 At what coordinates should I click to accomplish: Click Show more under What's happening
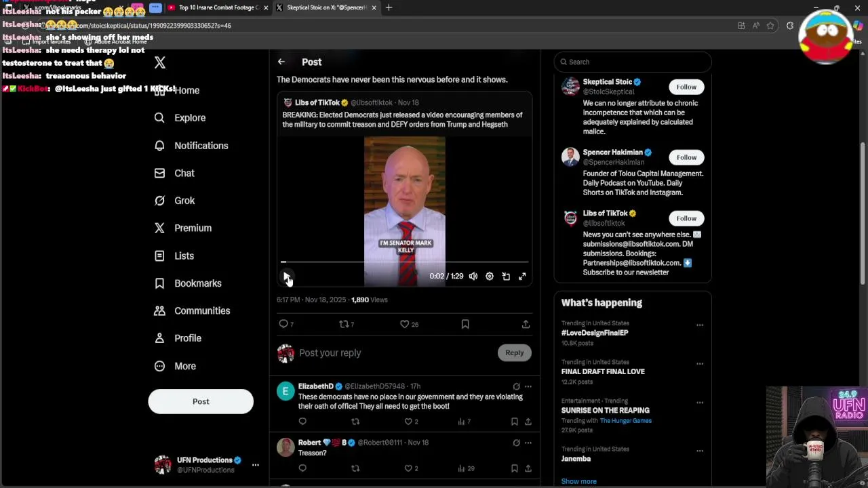pyautogui.click(x=578, y=481)
